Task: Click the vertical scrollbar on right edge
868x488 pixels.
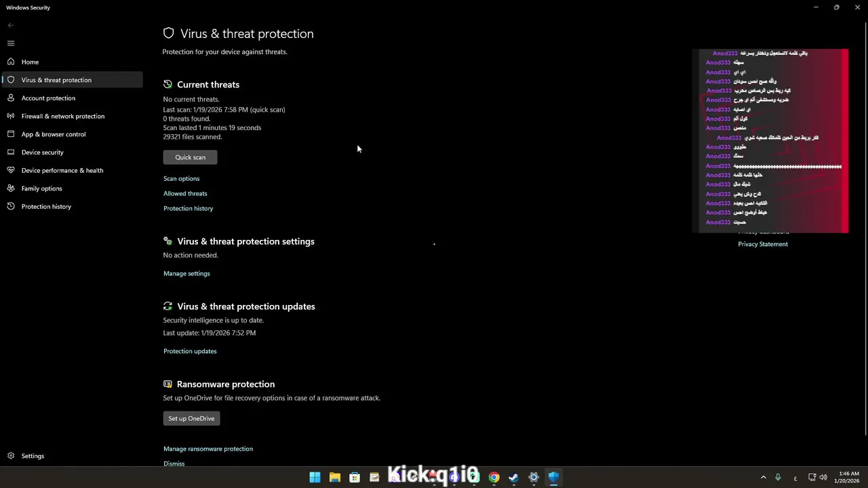Action: tap(865, 230)
